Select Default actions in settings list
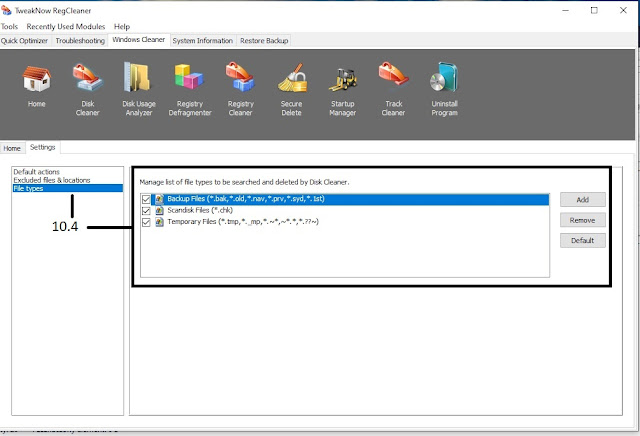Screen dimensions: 640x436 tap(36, 172)
